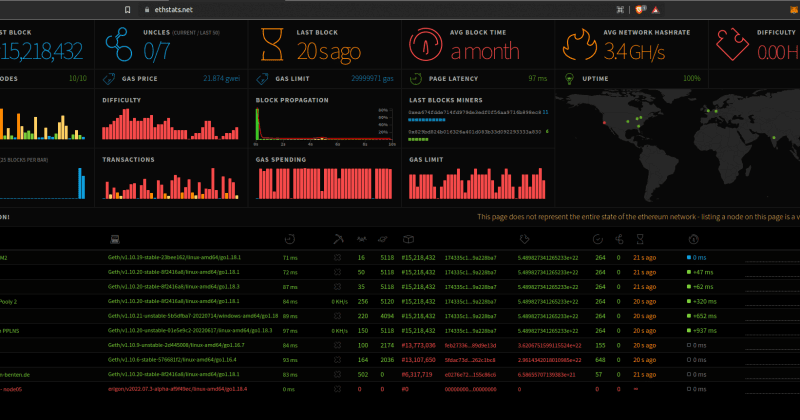Click the Gas Limit tag icon in stats row
Viewport: 800px width, 420px height.
262,79
